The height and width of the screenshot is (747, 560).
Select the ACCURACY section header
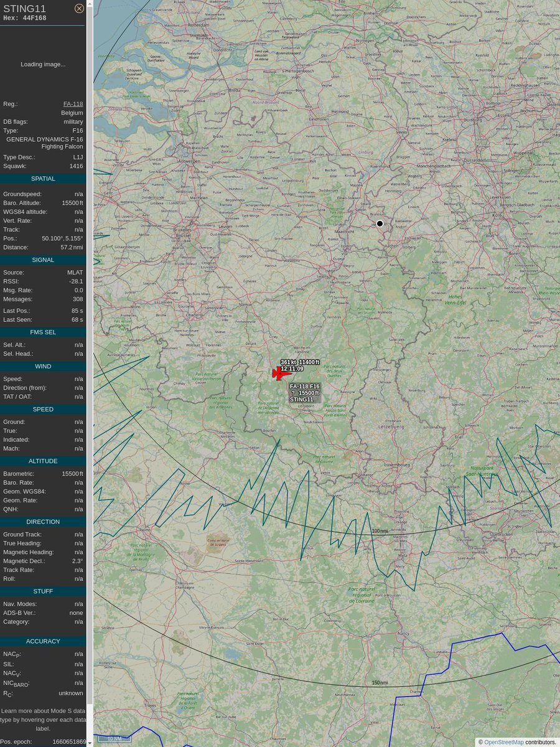(x=42, y=641)
